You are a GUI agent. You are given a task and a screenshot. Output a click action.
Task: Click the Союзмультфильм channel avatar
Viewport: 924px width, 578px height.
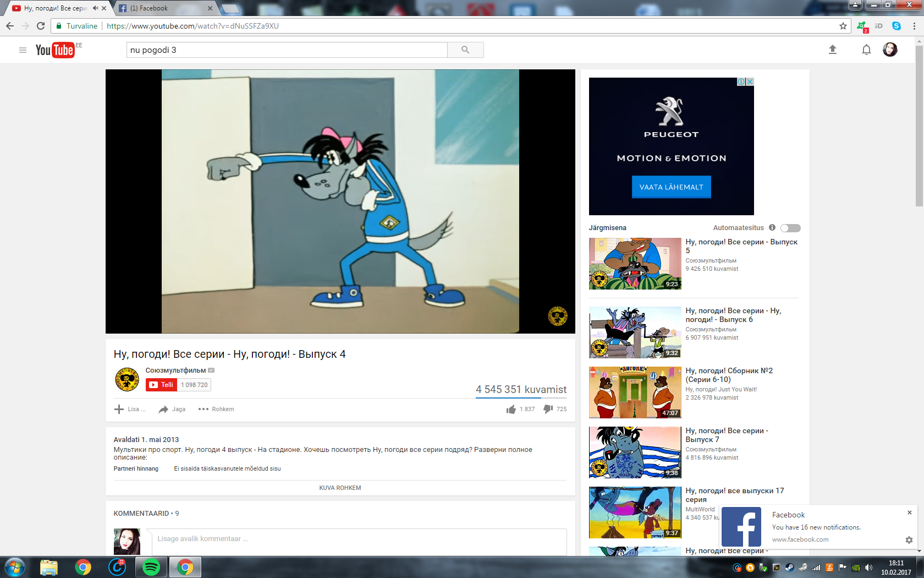127,379
